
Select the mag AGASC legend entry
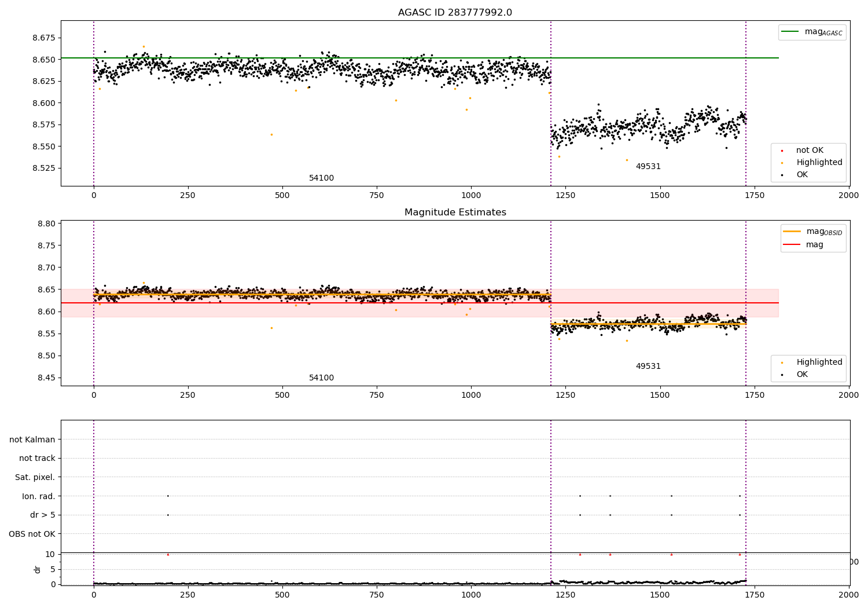pyautogui.click(x=812, y=32)
